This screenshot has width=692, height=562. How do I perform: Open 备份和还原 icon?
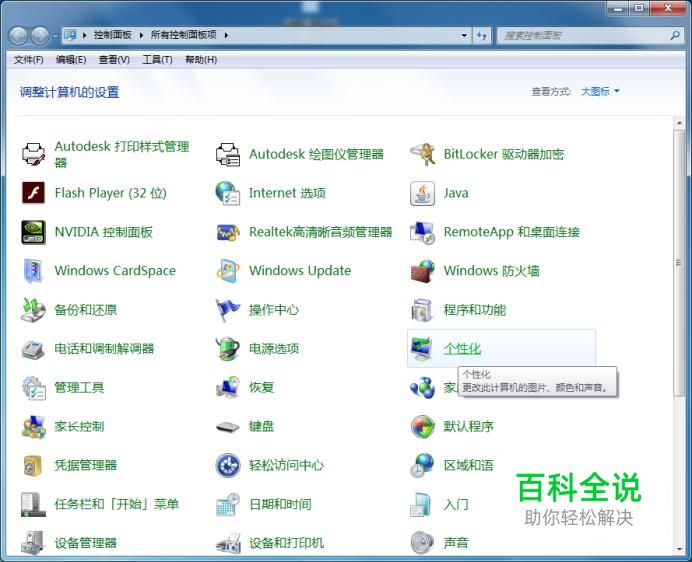coord(34,309)
